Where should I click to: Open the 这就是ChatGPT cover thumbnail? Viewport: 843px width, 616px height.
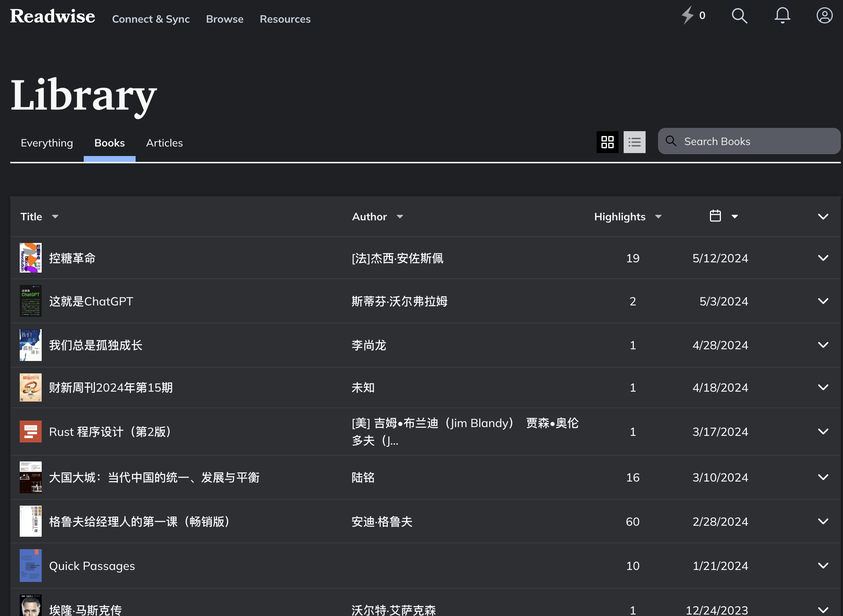[31, 301]
